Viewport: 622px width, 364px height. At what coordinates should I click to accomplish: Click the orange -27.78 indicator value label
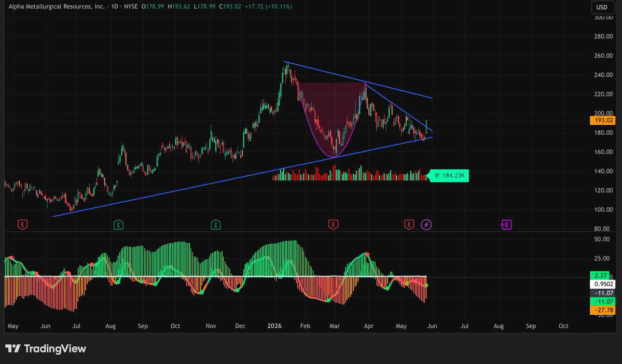tap(603, 310)
